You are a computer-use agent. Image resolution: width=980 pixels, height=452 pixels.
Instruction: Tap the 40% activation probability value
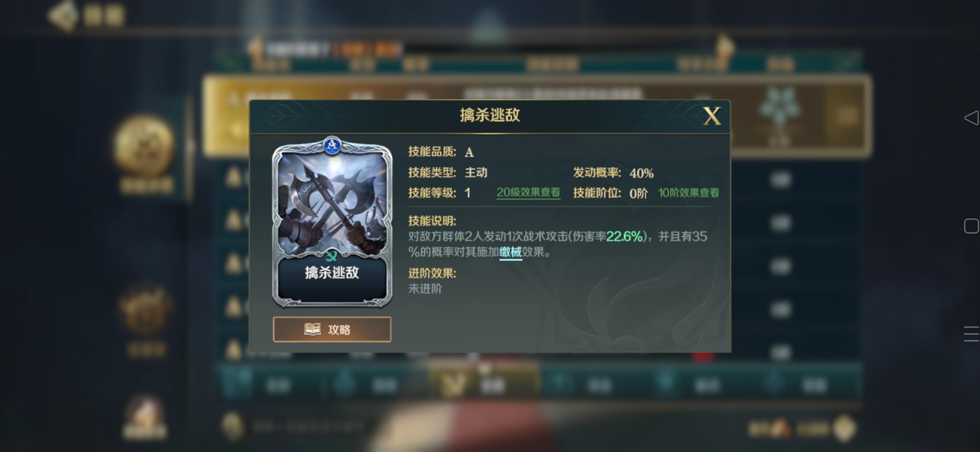pyautogui.click(x=641, y=173)
